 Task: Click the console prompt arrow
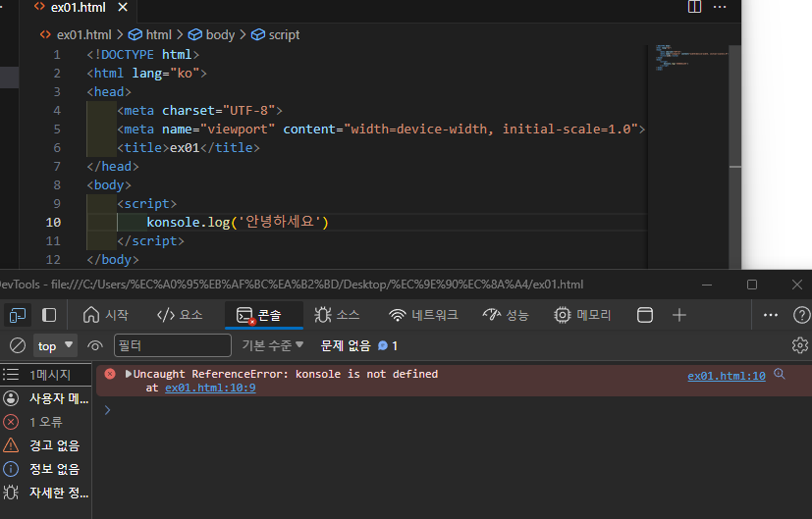tap(107, 410)
